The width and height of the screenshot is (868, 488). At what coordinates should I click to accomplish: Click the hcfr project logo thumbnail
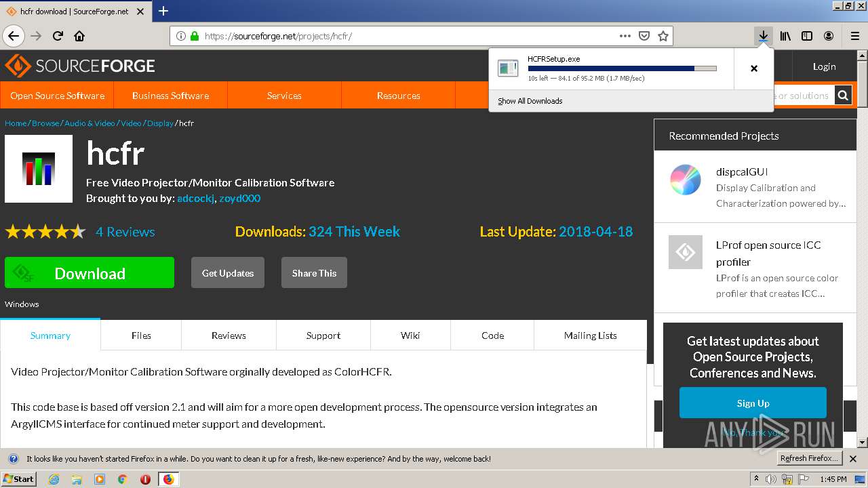[39, 169]
